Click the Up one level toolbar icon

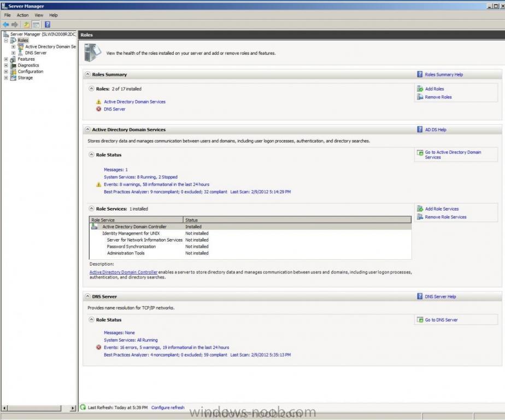coord(27,25)
